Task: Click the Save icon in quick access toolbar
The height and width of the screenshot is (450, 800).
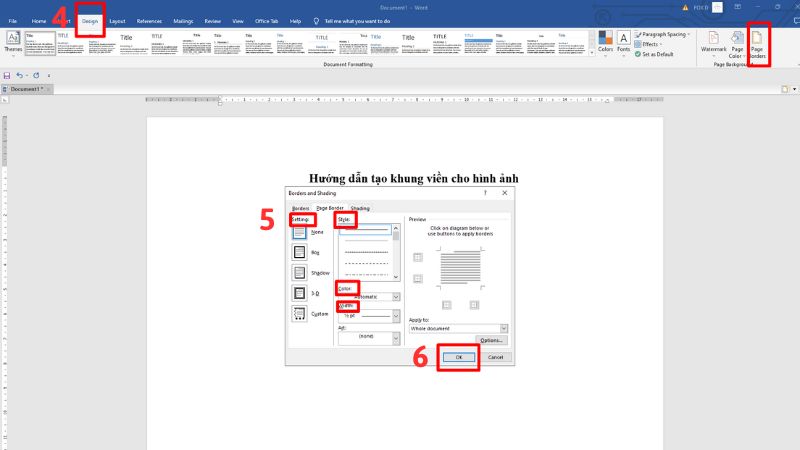Action: click(8, 76)
